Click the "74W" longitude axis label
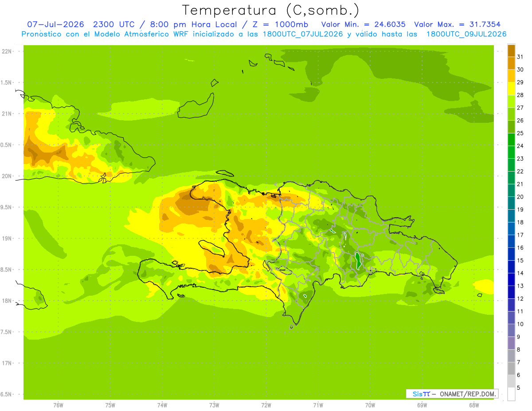This screenshot has width=532, height=411. click(162, 405)
